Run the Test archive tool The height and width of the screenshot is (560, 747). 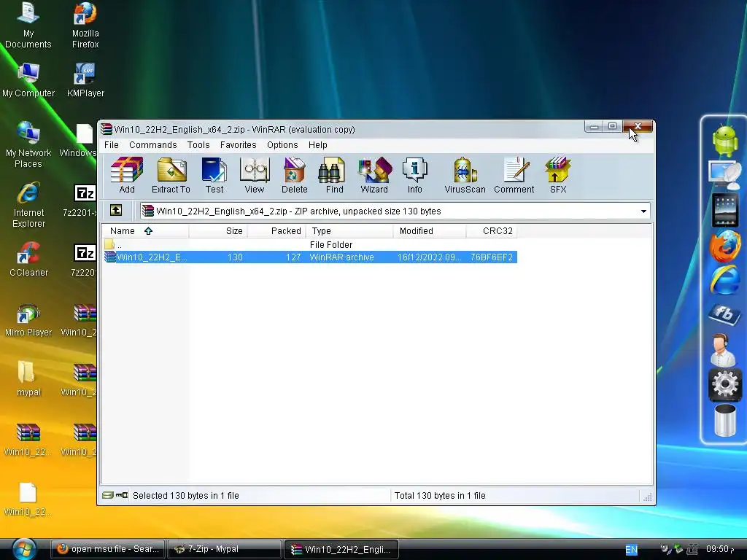tap(214, 175)
